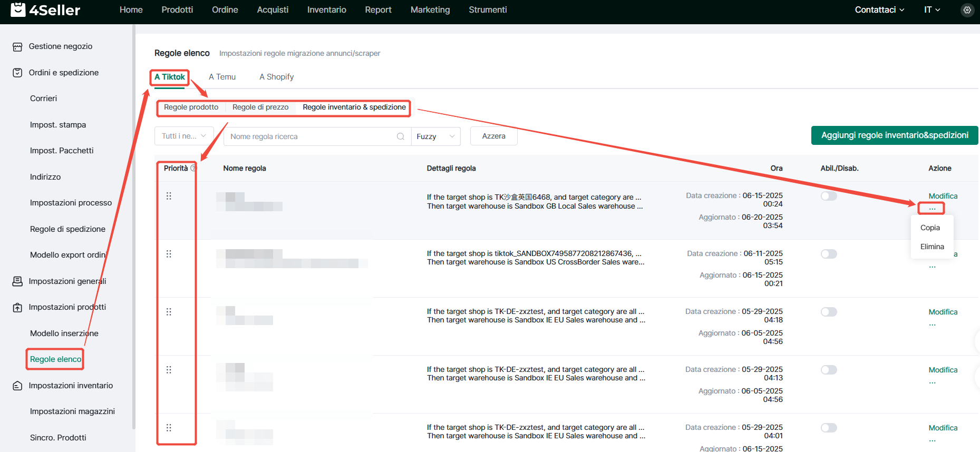
Task: Open Impost. stampa in the sidebar
Action: pyautogui.click(x=58, y=125)
